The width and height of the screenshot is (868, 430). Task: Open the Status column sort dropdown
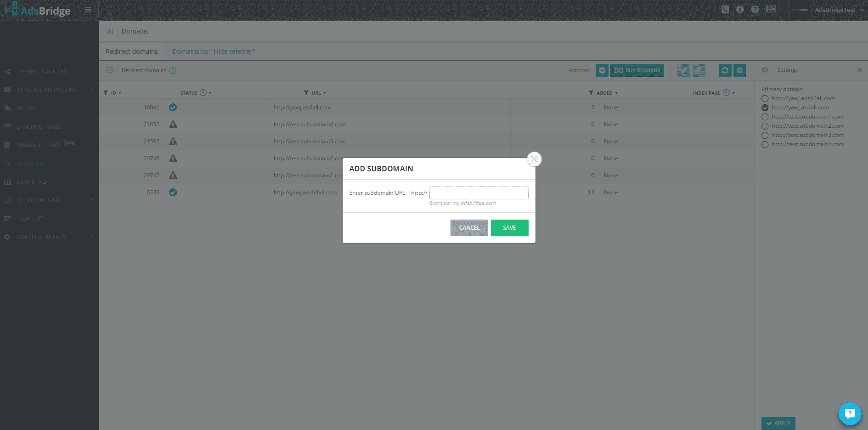[x=210, y=93]
